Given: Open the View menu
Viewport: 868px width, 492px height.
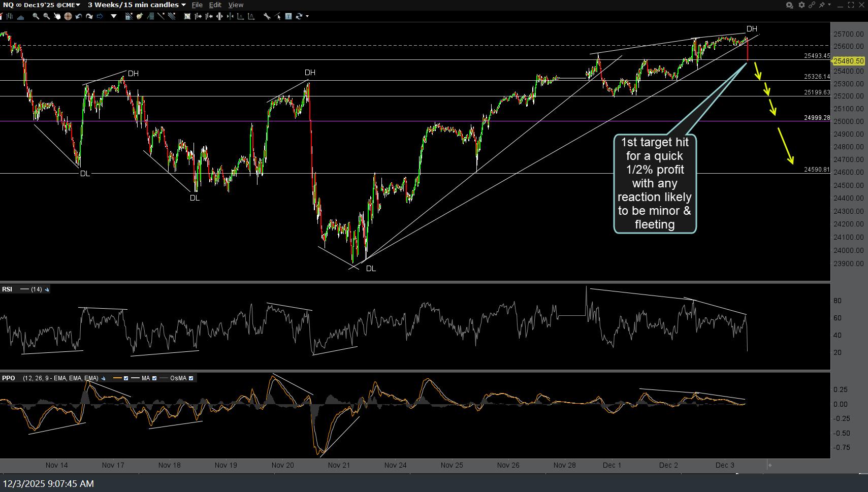Looking at the screenshot, I should pyautogui.click(x=236, y=5).
